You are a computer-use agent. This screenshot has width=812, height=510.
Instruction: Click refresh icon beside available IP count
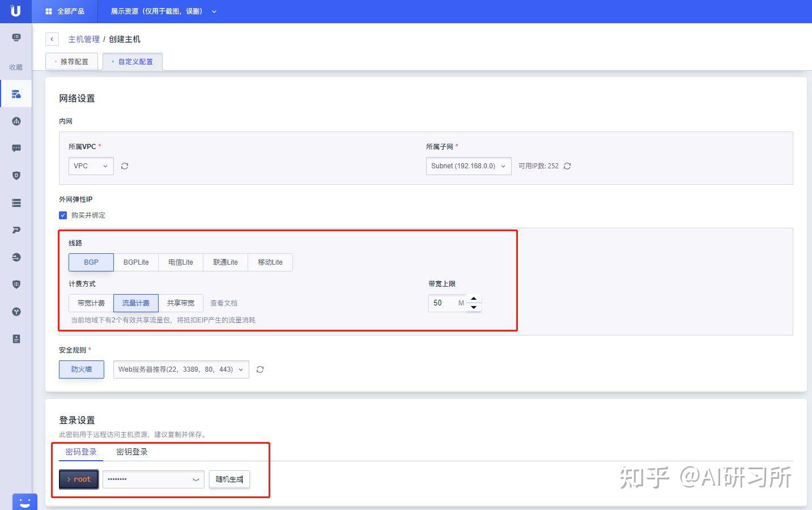(567, 165)
